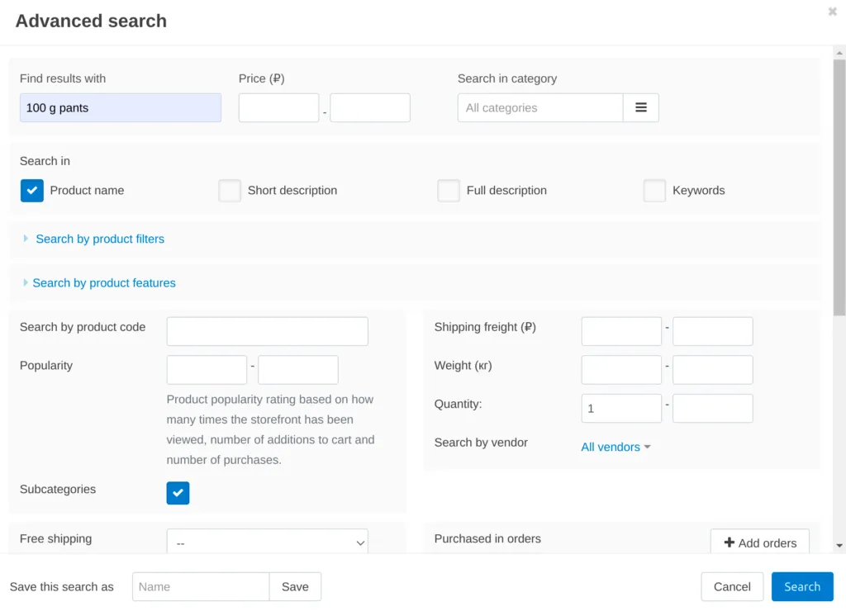Toggle the Subcategories checkbox
The height and width of the screenshot is (616, 846).
(x=178, y=493)
